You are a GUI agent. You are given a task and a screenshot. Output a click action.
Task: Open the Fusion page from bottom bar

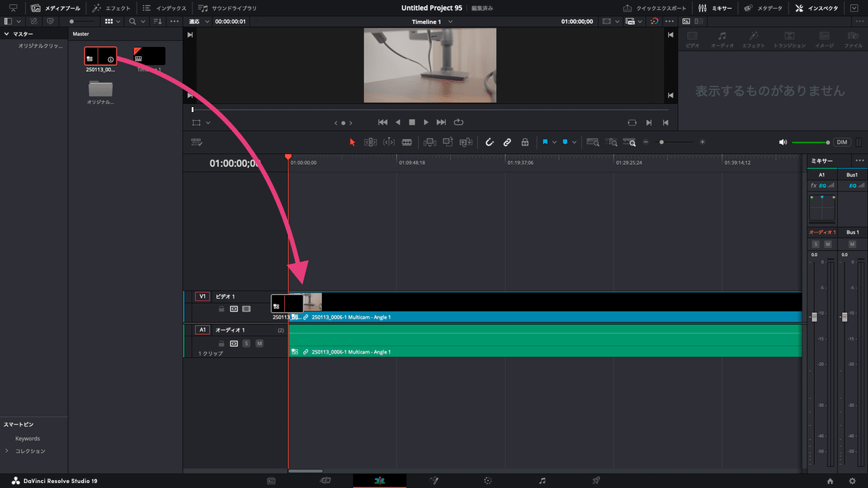(434, 480)
